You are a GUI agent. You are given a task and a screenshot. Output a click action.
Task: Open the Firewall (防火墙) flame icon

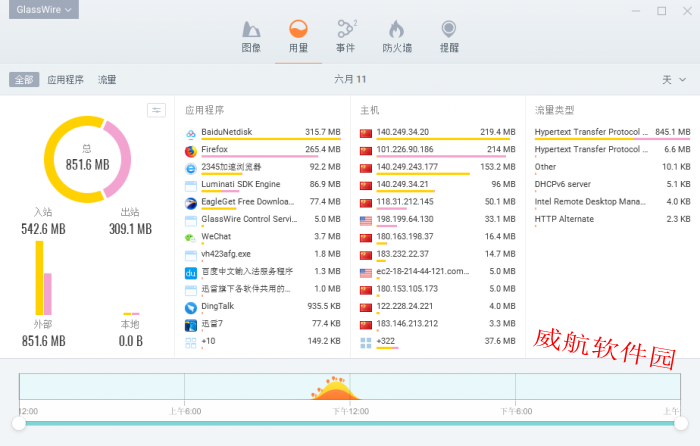tap(396, 29)
